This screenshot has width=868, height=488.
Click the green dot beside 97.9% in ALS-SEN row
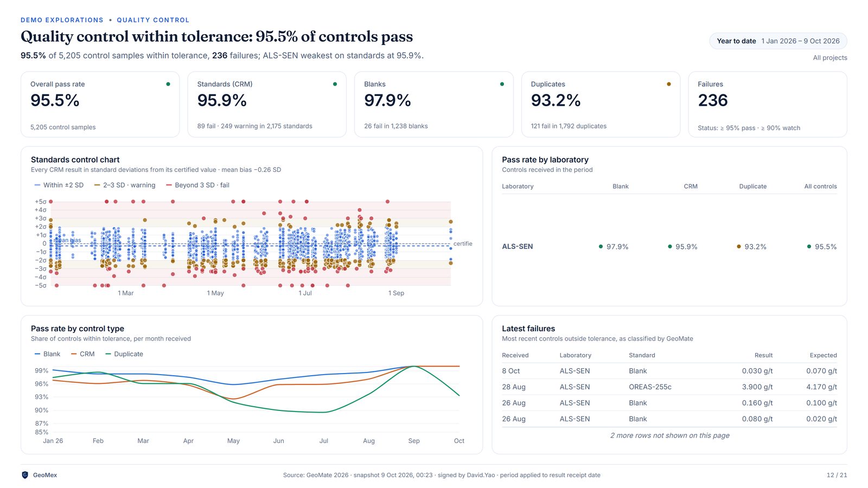pos(601,247)
